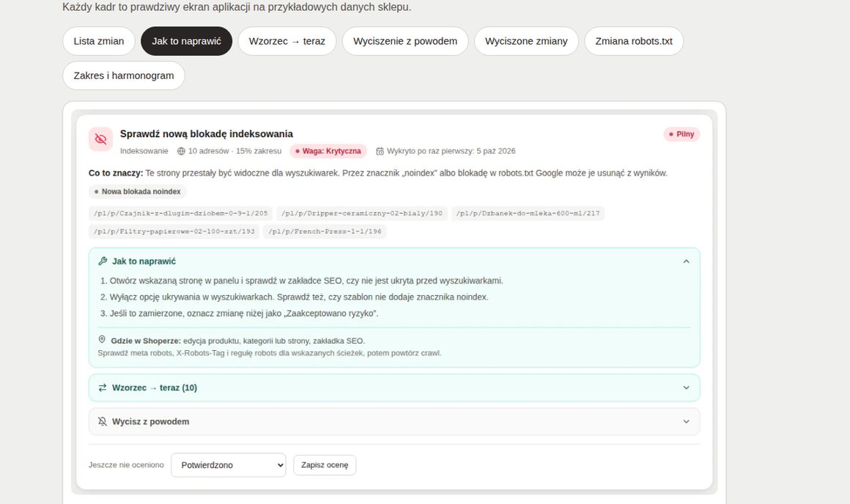Click the crossed-eye indexing block icon
The image size is (850, 504).
[x=101, y=139]
